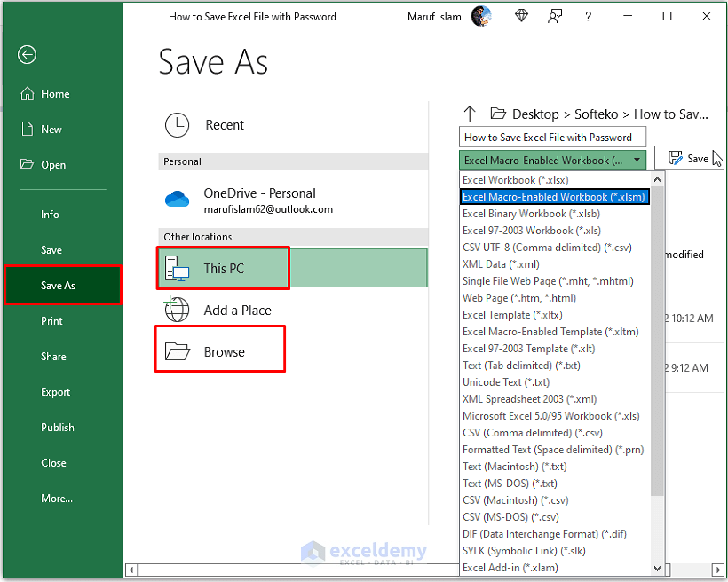Click horizontal scrollbar right arrow
The image size is (728, 582).
click(x=717, y=570)
